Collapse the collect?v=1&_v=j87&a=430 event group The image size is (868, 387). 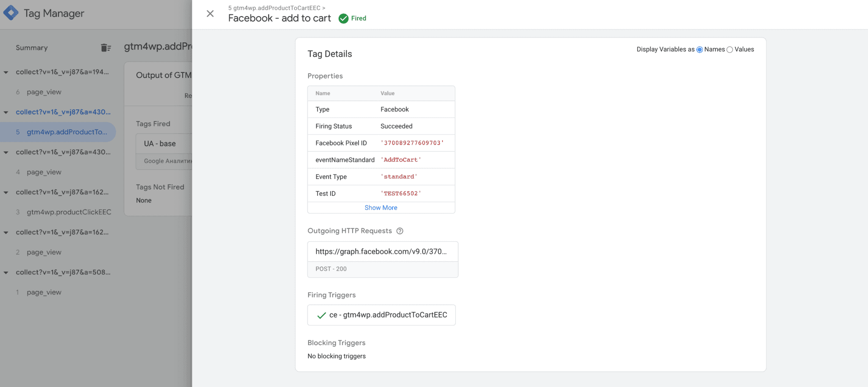click(6, 112)
